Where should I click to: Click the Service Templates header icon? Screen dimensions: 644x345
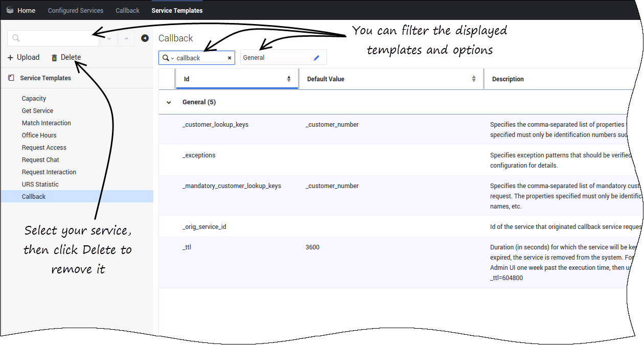coord(11,78)
